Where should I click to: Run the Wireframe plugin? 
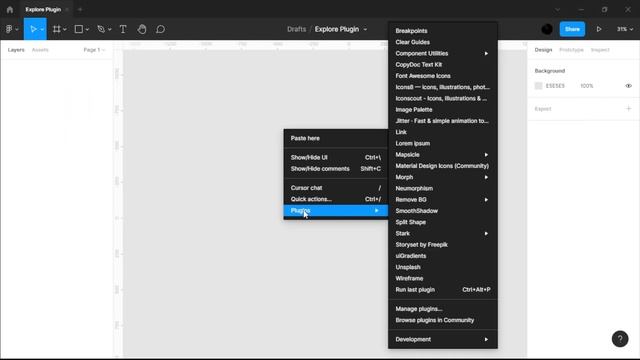pos(442,278)
